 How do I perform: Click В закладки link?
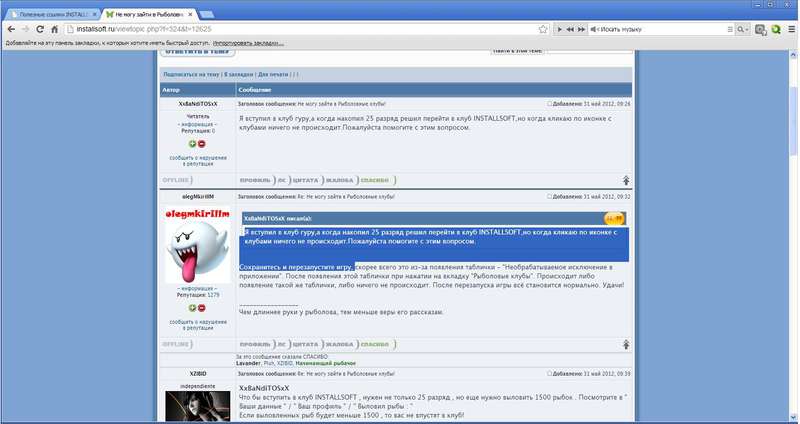pos(238,74)
